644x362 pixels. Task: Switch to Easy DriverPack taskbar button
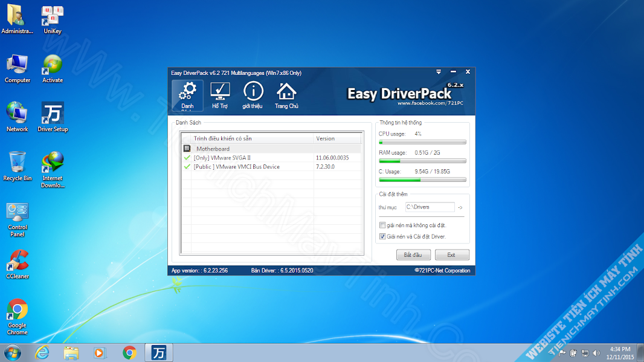click(x=158, y=352)
